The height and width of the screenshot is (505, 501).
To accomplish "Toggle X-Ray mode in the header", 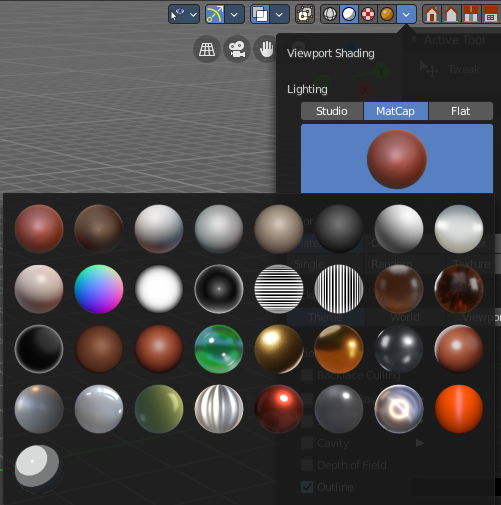I will coord(305,14).
